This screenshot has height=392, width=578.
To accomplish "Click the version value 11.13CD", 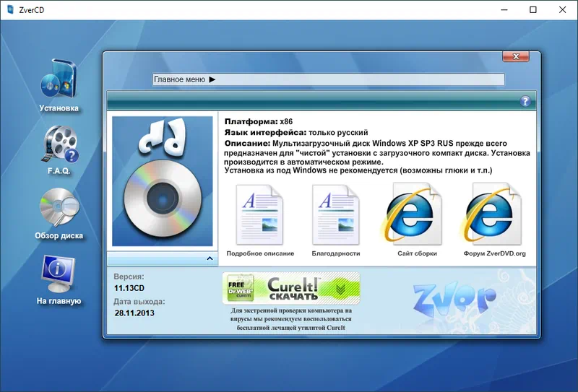I will (x=129, y=288).
